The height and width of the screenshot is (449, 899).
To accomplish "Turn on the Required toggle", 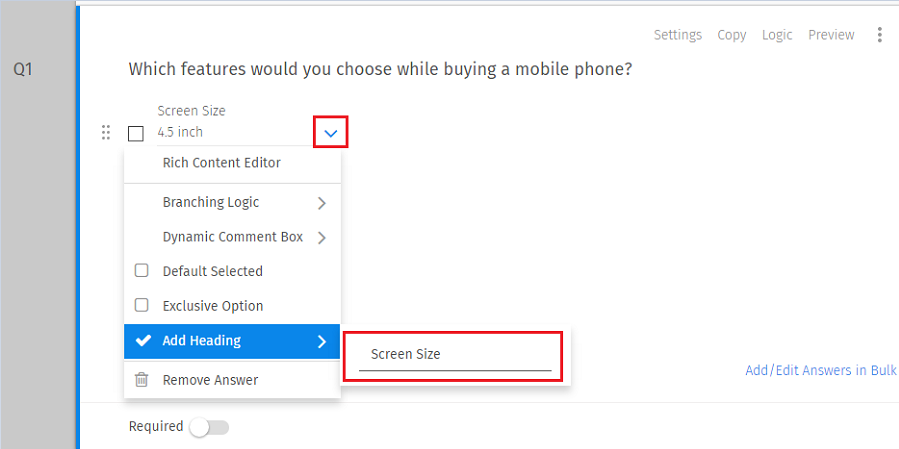I will tap(209, 427).
